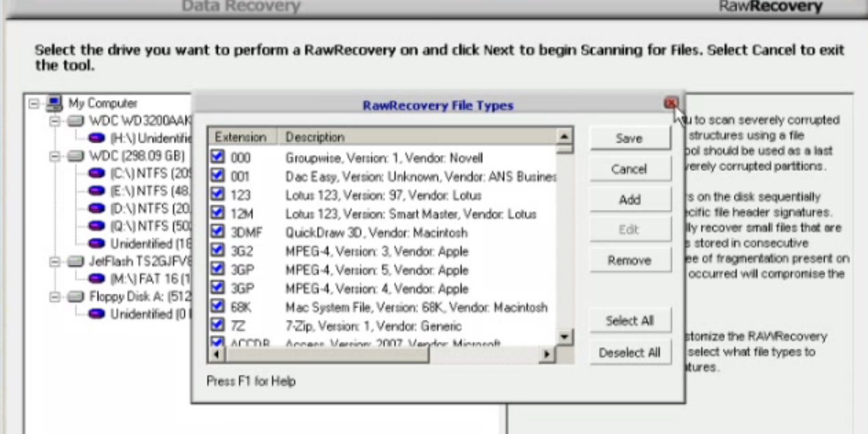This screenshot has height=434, width=868.
Task: Toggle the 3GP Version 5 checkbox
Action: click(217, 269)
